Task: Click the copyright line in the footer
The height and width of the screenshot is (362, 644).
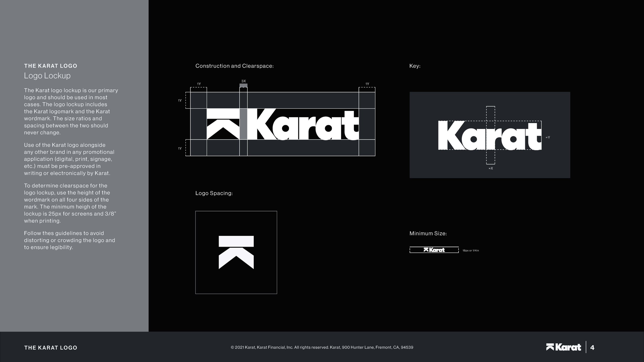Action: (322, 347)
